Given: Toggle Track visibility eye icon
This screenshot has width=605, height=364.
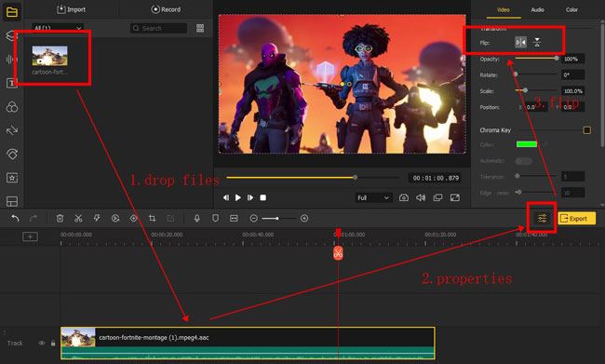Looking at the screenshot, I should tap(41, 344).
